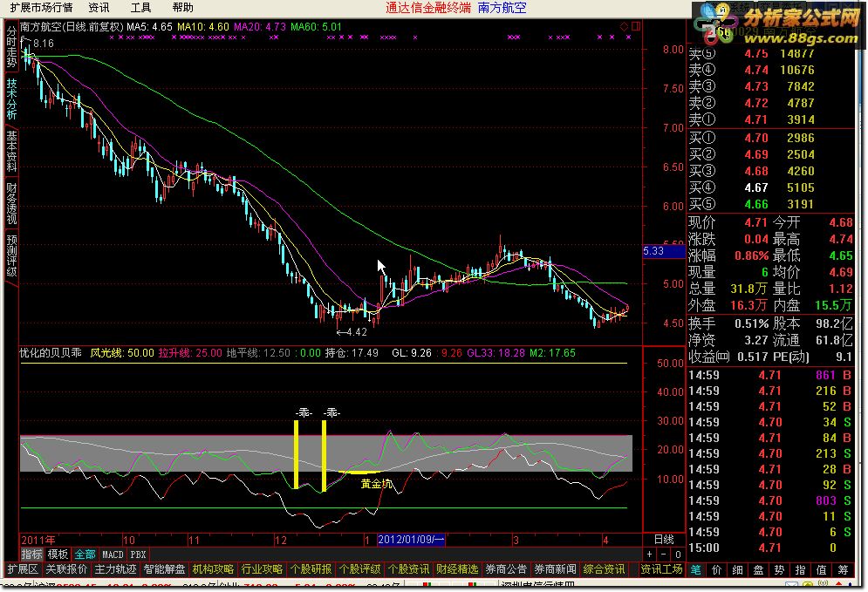Screen dimensions: 868x592
Task: Click the 黄金坑 label in indicator
Action: point(377,484)
